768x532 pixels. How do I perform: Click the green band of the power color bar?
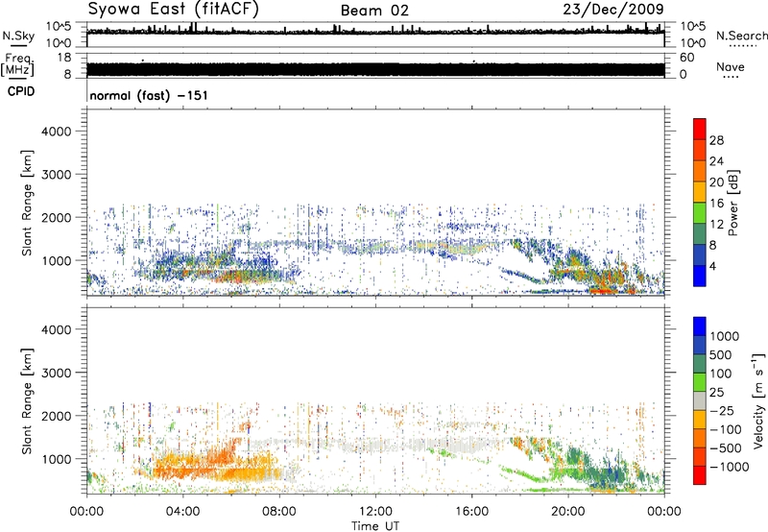tap(700, 213)
